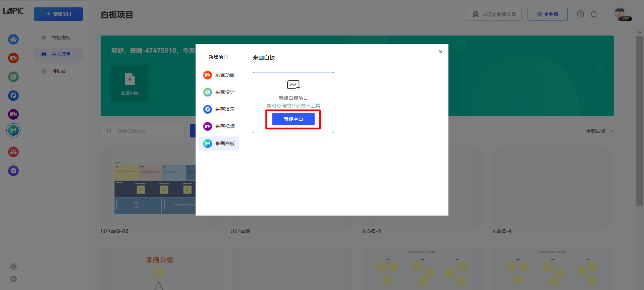Open the help question mark icon
The image size is (644, 290).
pyautogui.click(x=580, y=14)
